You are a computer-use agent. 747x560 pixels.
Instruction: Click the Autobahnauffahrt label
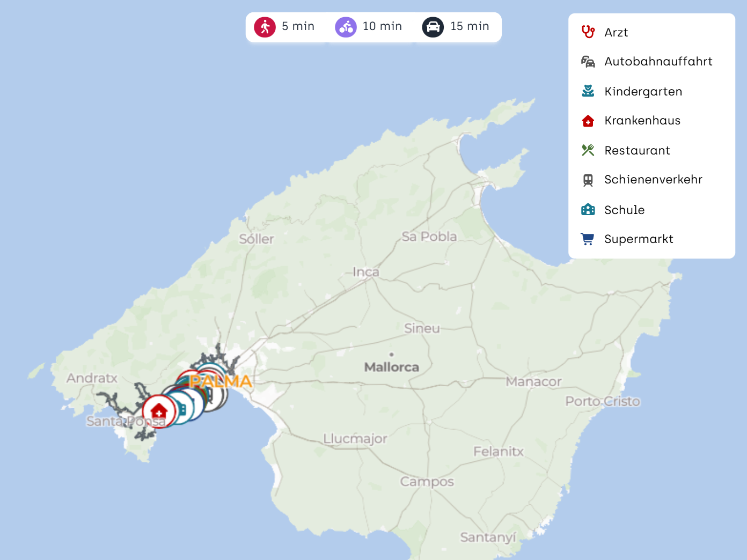(658, 62)
